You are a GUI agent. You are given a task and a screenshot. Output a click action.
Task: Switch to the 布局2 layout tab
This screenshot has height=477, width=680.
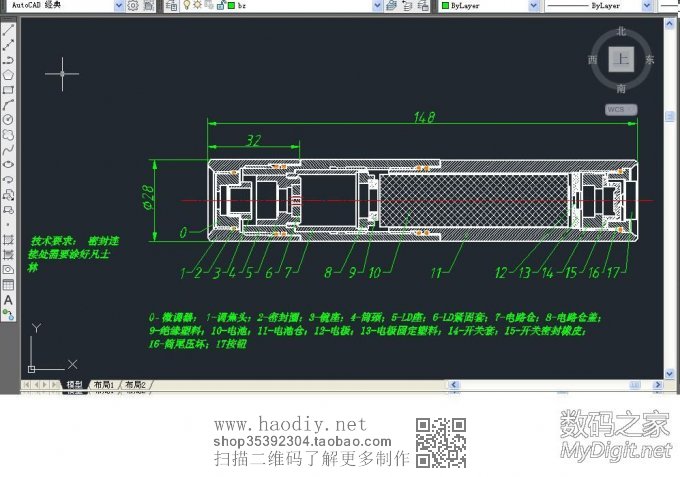click(x=133, y=384)
